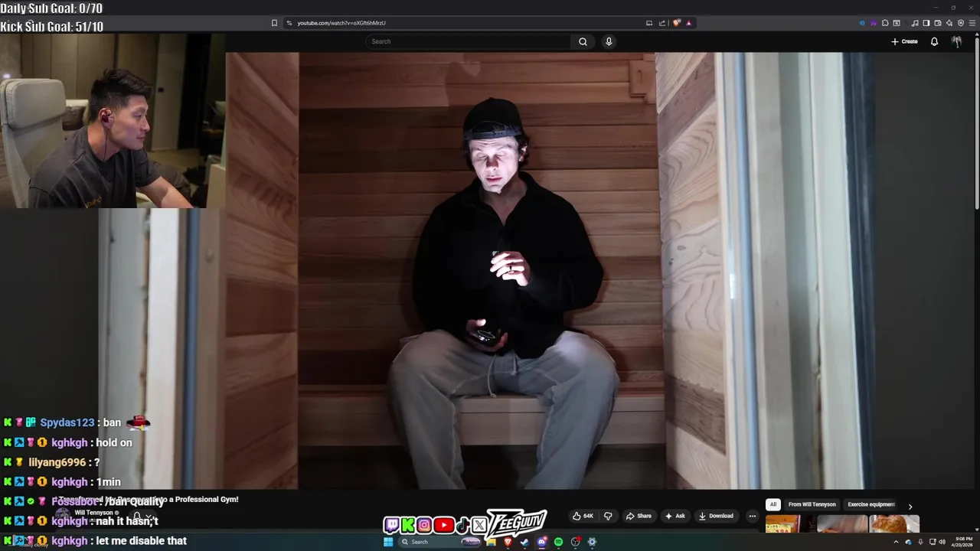This screenshot has width=980, height=551.
Task: Share this YouTube video
Action: pyautogui.click(x=639, y=516)
